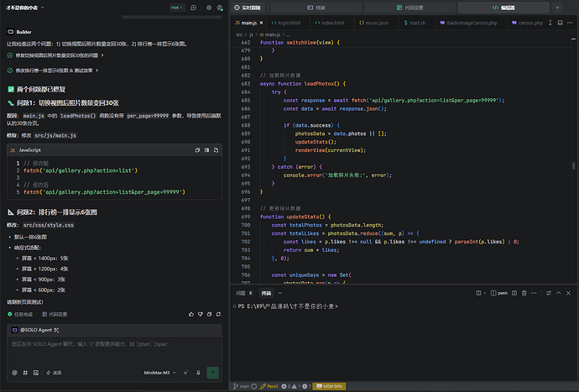Click the MEM 94% status indicator

click(330, 386)
